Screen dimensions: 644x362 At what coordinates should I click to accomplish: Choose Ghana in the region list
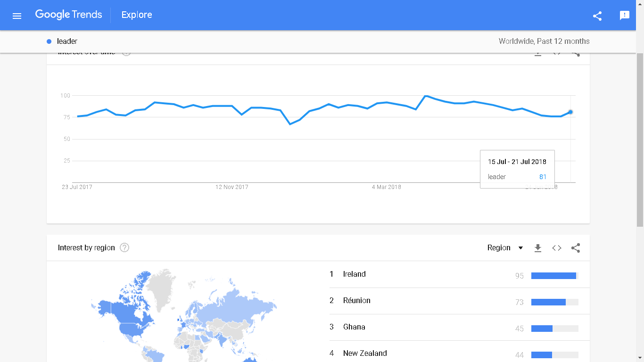(x=354, y=327)
